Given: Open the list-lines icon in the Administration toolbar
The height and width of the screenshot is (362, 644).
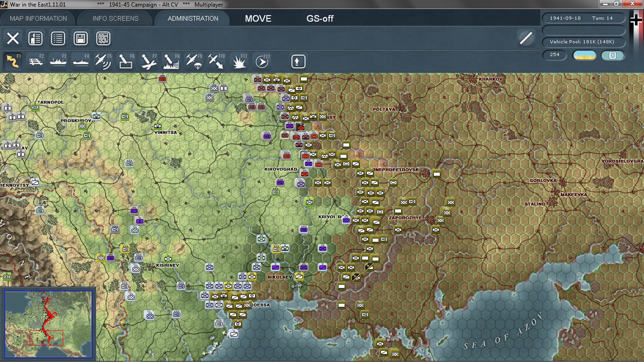Looking at the screenshot, I should pos(58,39).
